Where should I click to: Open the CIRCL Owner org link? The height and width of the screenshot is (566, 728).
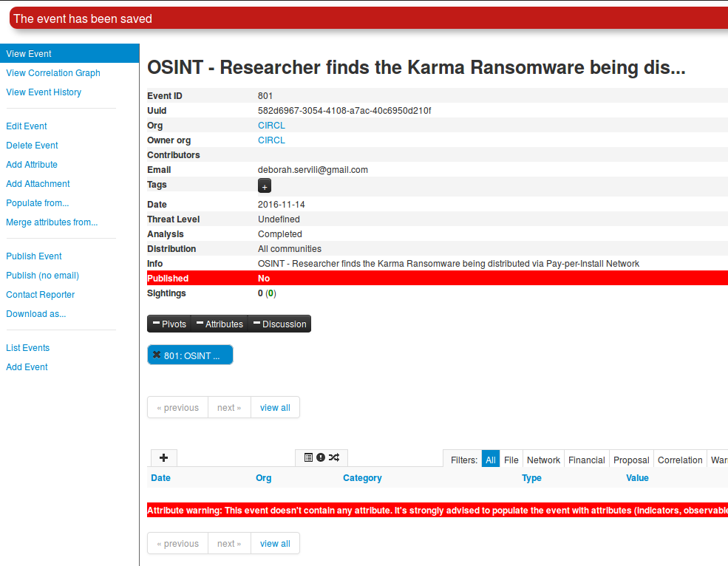click(x=271, y=140)
